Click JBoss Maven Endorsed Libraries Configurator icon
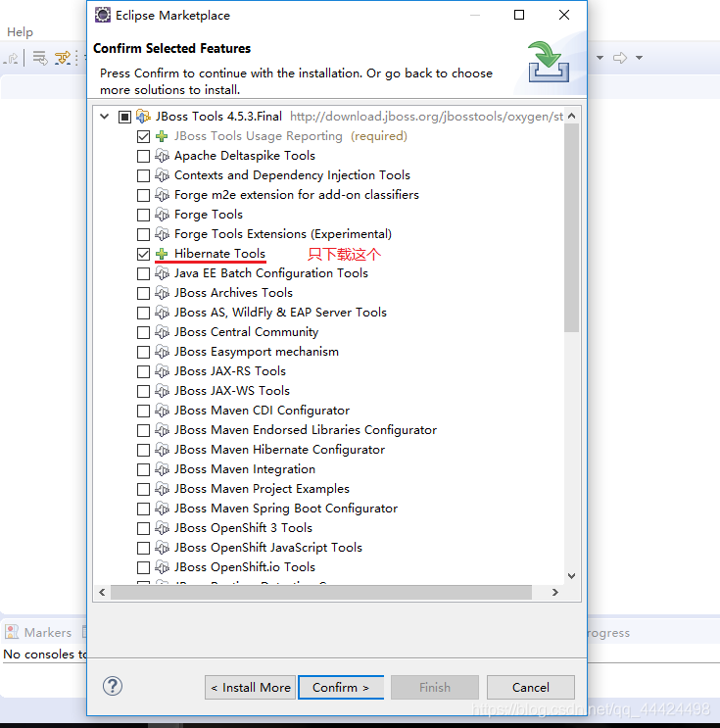 pyautogui.click(x=162, y=430)
